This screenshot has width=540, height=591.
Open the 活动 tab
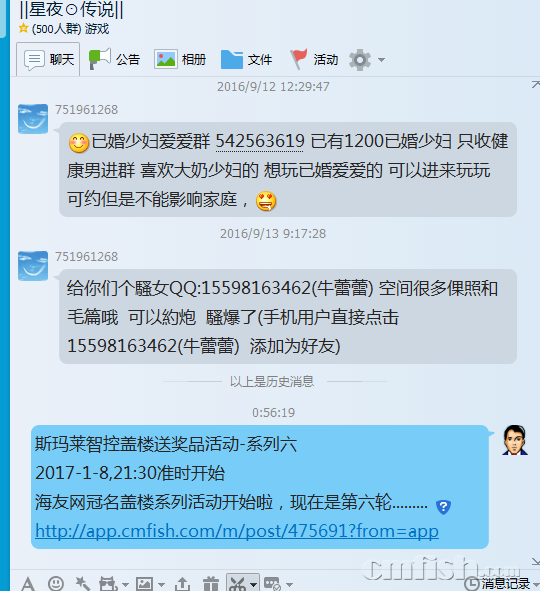314,60
